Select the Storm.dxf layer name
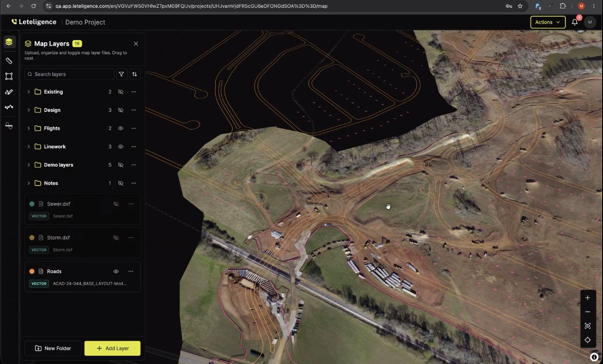Viewport: 603px width, 364px height. [x=58, y=237]
